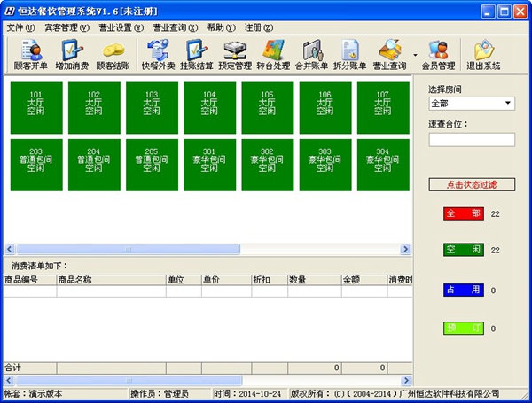Click the 顾客开单 toolbar icon
The width and height of the screenshot is (532, 403).
[32, 55]
